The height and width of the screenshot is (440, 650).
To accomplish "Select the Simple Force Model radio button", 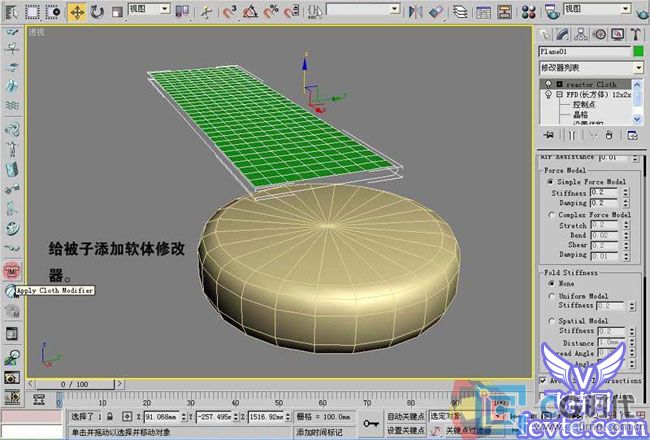I will (551, 182).
